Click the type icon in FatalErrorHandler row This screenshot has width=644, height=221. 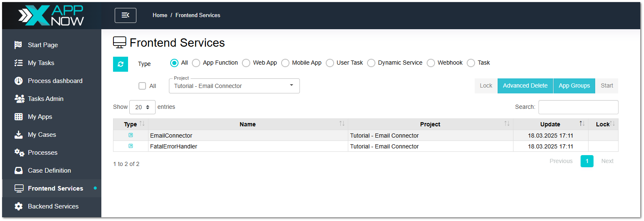click(x=131, y=146)
